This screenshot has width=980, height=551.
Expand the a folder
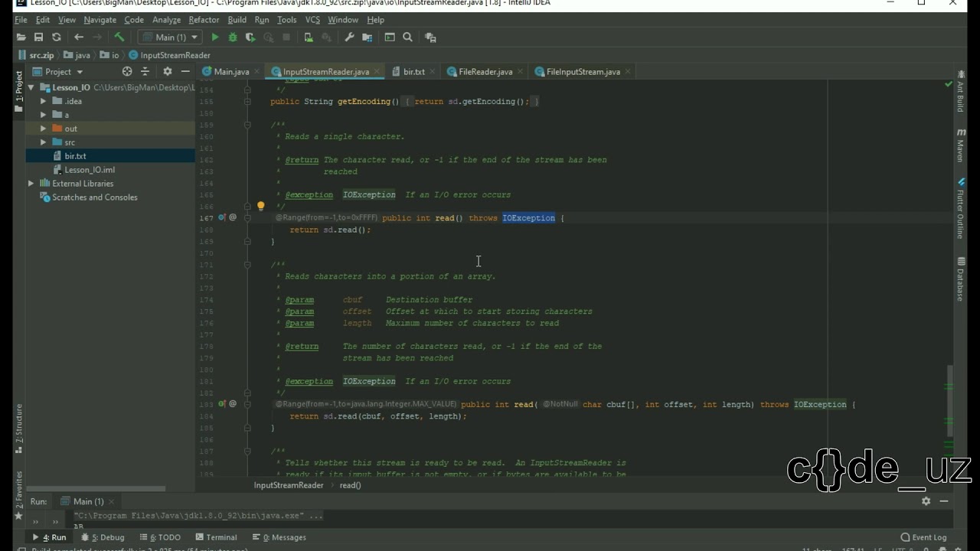click(44, 115)
